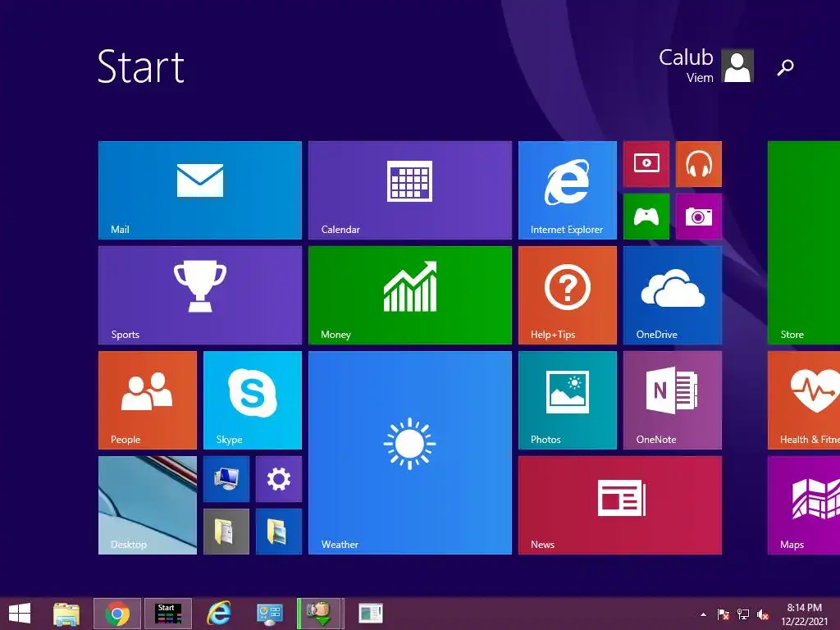
Task: Open the Help+Tips tile
Action: [x=568, y=295]
